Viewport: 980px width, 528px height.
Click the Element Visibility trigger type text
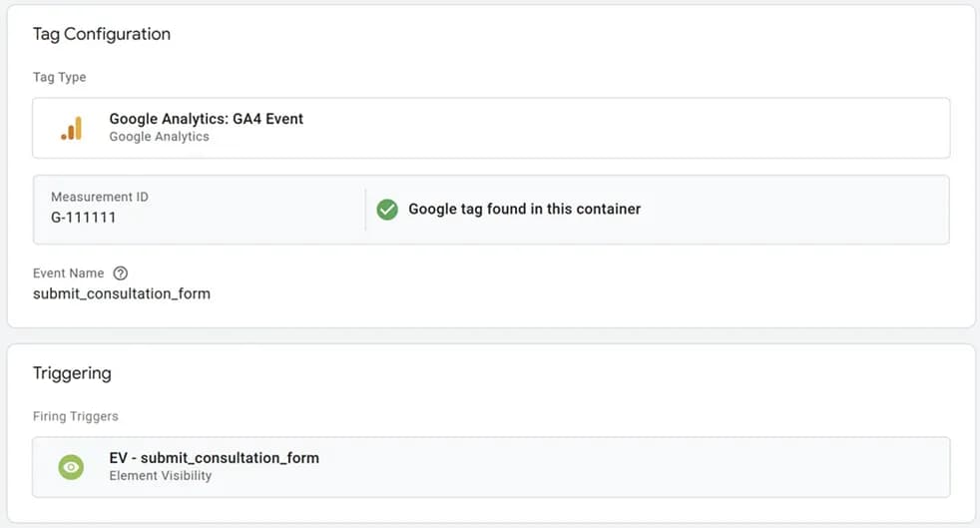[x=161, y=475]
